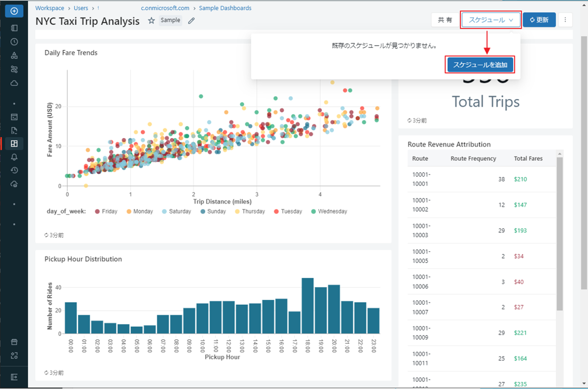The width and height of the screenshot is (588, 389).
Task: Open Query History icon in sidebar
Action: tap(14, 171)
